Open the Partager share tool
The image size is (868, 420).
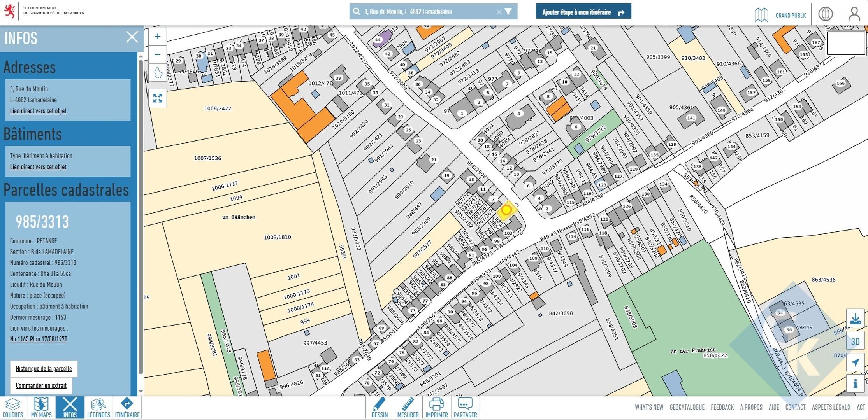[x=465, y=408]
